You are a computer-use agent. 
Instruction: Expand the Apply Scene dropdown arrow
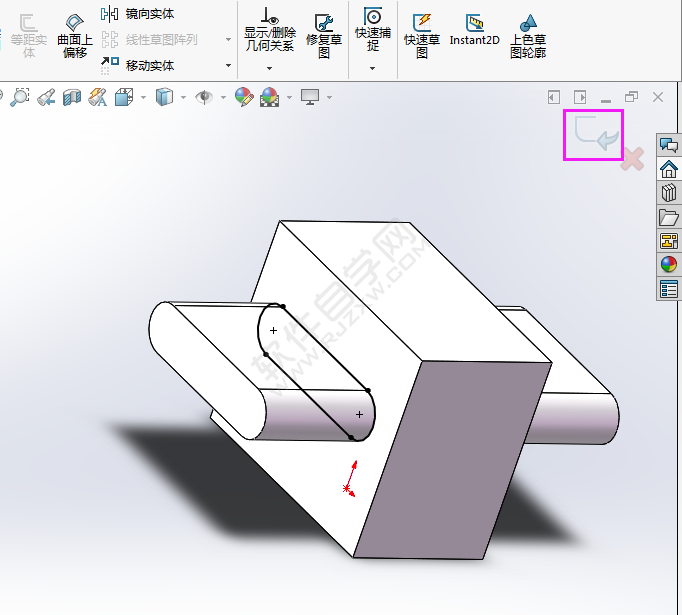click(290, 97)
